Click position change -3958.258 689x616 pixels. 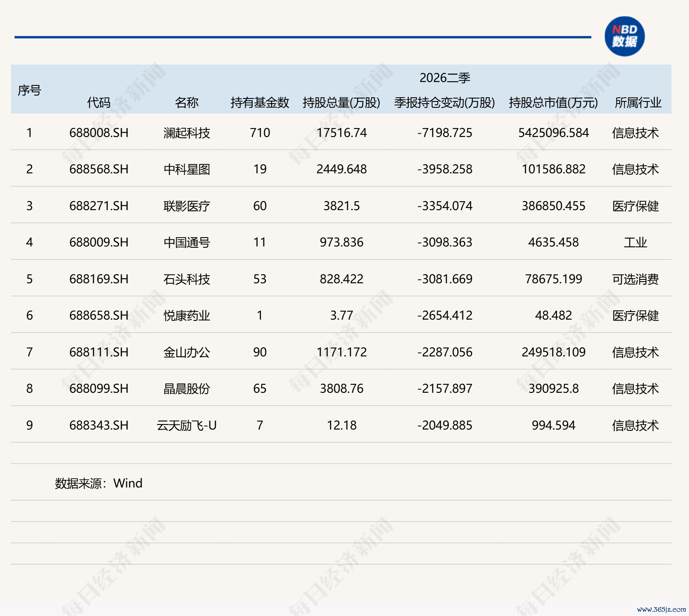click(445, 169)
